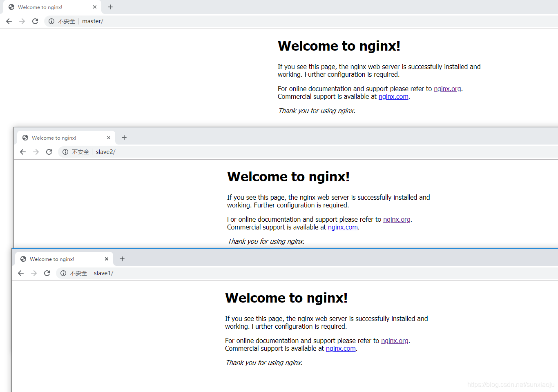Click back arrow in slave1 browser window

tap(21, 273)
